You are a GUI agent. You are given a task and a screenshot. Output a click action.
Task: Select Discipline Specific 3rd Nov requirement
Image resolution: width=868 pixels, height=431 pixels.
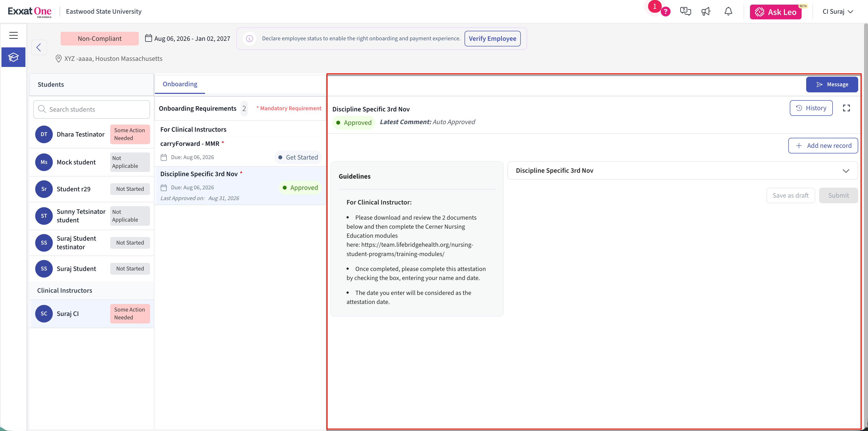click(240, 185)
